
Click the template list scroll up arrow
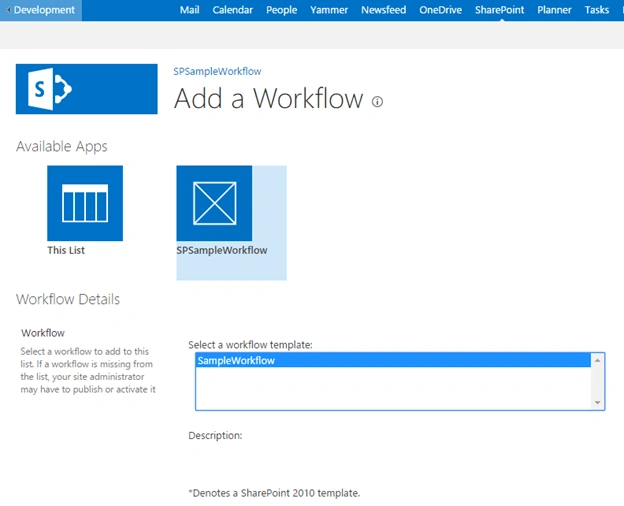(x=597, y=360)
